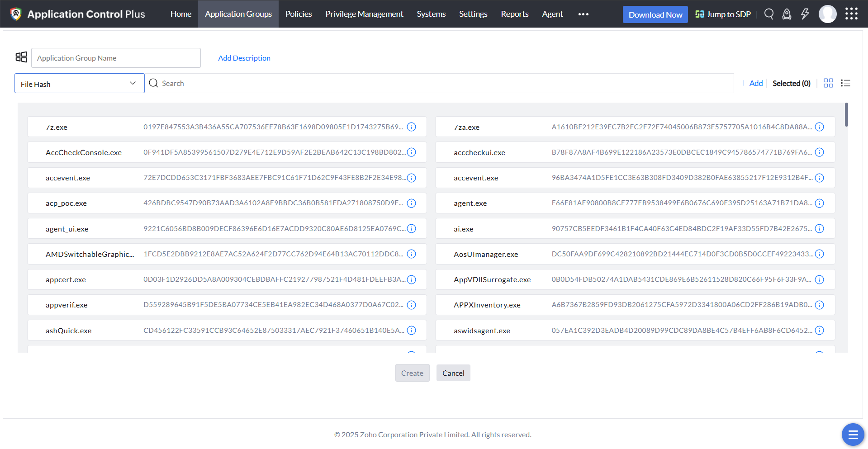Screen dimensions: 868x449
Task: Click the Add Description link
Action: [244, 58]
